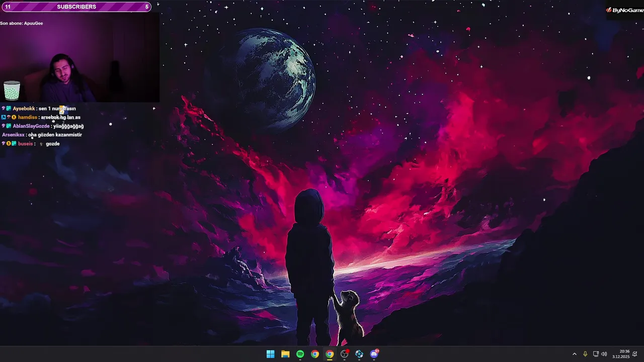The width and height of the screenshot is (644, 362).
Task: Open the highlighted Chrome icon beside OBS
Action: [x=330, y=354]
